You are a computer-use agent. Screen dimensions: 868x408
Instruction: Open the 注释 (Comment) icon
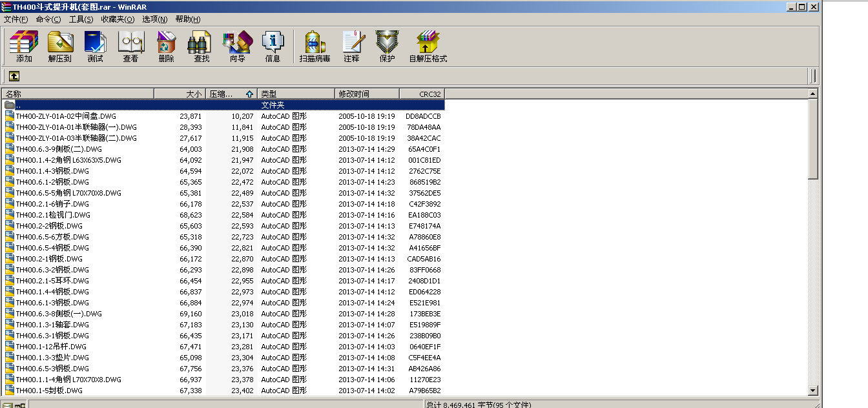352,42
